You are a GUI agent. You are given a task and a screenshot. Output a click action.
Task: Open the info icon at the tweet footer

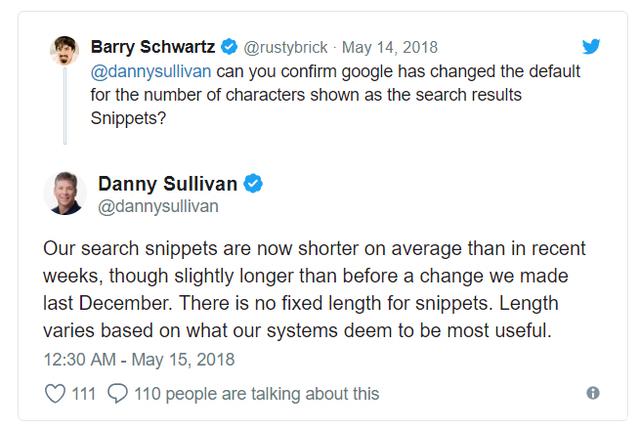coord(592,393)
